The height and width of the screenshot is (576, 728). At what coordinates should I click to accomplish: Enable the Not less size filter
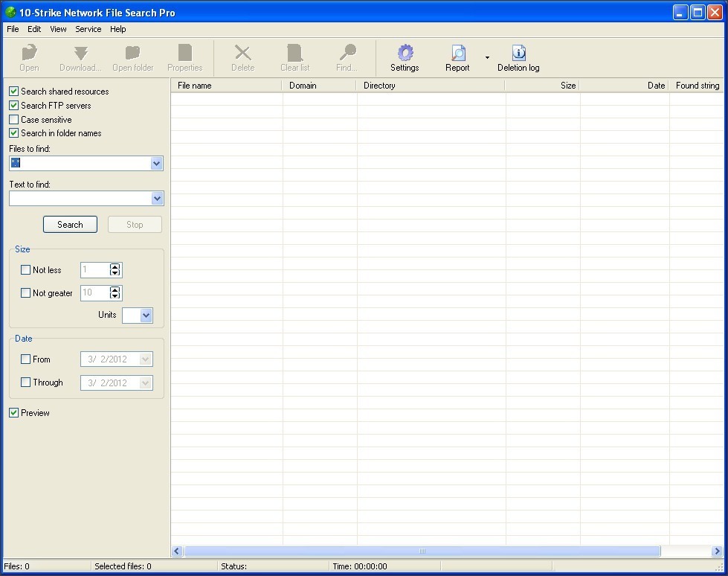point(25,270)
